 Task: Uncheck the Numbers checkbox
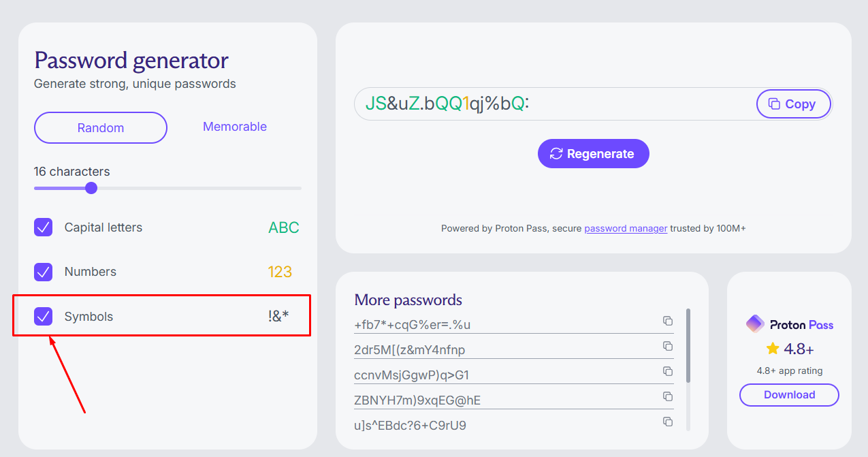click(44, 272)
